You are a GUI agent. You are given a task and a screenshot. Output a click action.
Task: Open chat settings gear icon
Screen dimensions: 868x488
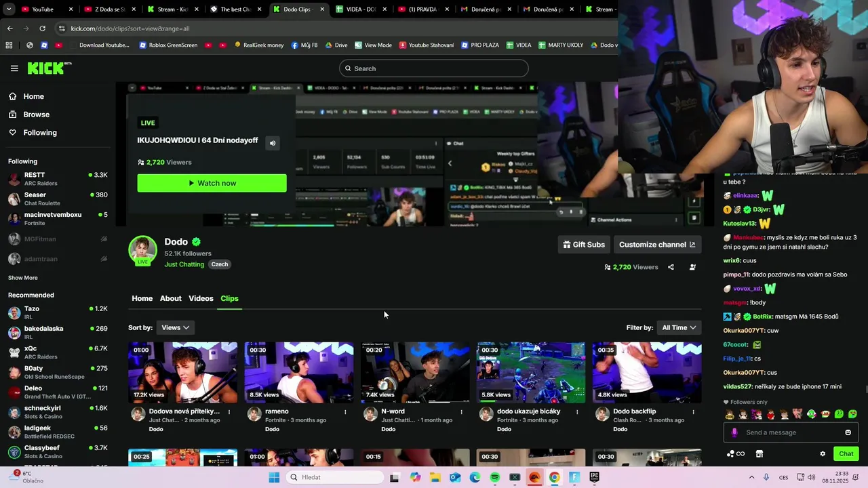(823, 454)
